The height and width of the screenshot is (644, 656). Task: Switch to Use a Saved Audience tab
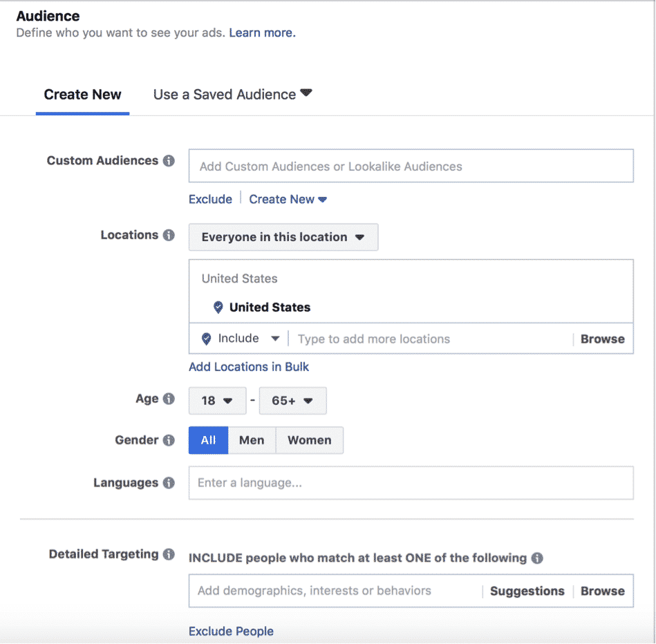[x=233, y=95]
